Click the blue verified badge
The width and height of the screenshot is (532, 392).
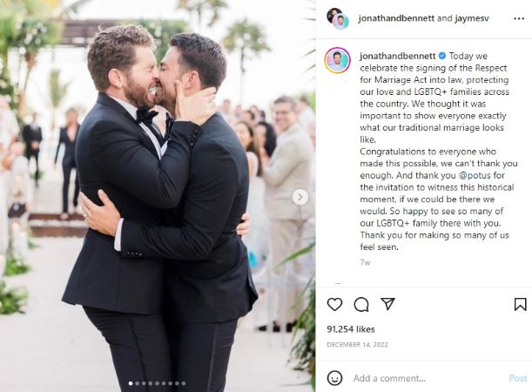tap(442, 56)
